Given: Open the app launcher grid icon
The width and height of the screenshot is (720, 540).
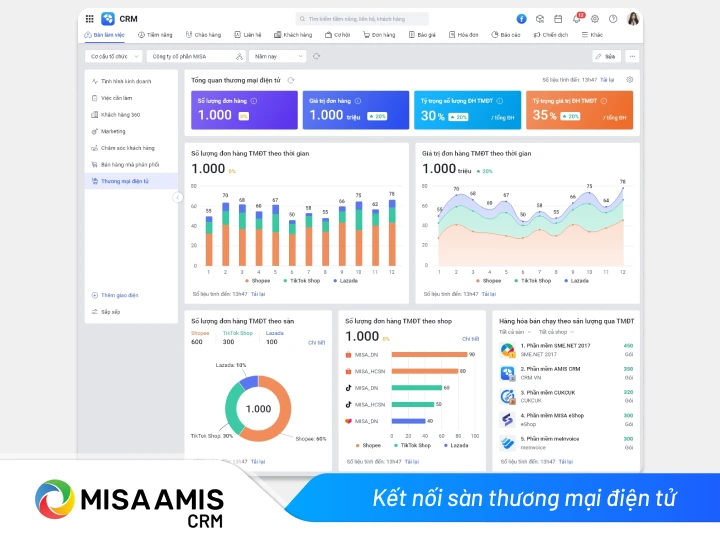Looking at the screenshot, I should point(90,19).
